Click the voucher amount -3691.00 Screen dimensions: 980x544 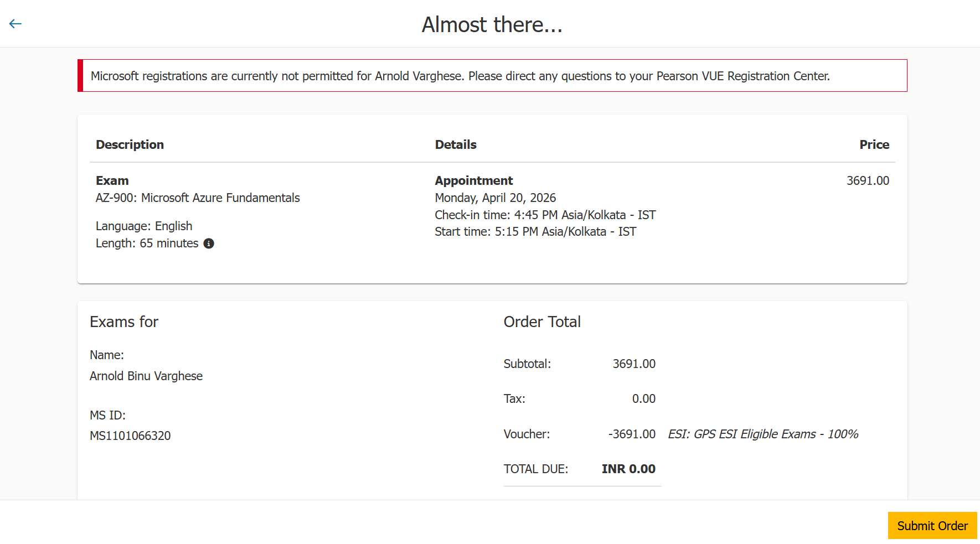tap(632, 434)
